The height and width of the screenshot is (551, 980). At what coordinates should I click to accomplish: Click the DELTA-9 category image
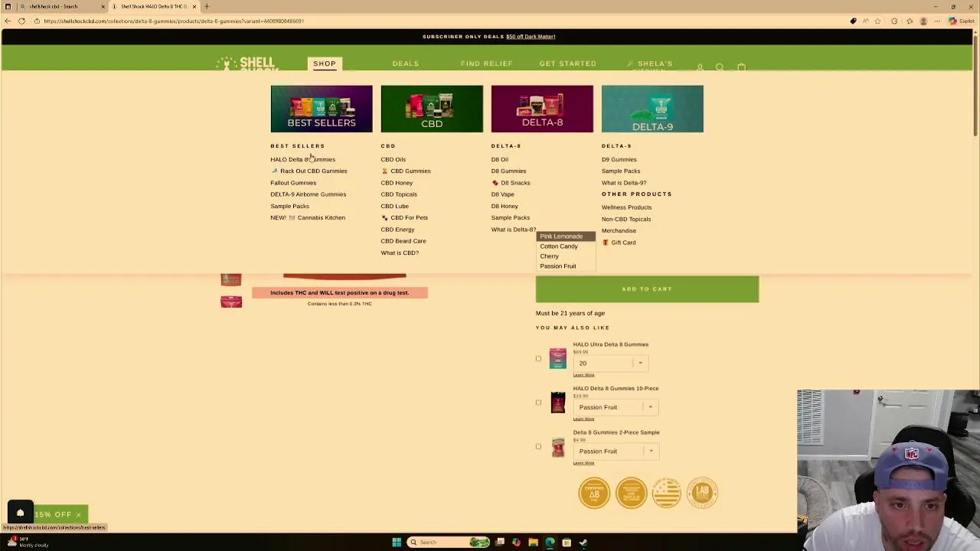pos(652,109)
